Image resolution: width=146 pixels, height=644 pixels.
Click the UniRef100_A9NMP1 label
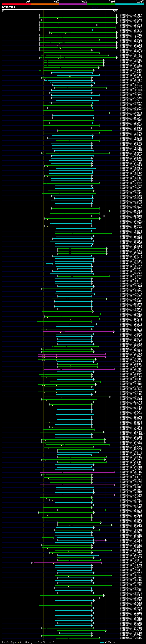coord(131,70)
